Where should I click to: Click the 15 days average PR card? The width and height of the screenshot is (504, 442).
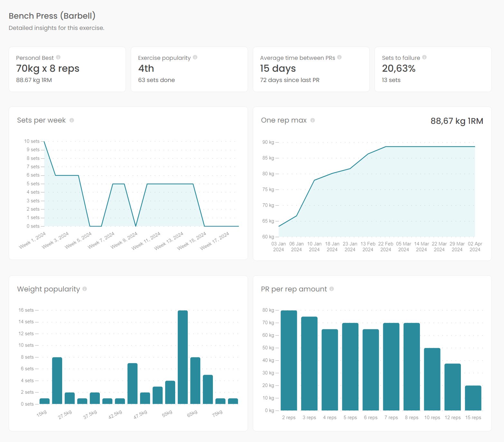[x=311, y=69]
